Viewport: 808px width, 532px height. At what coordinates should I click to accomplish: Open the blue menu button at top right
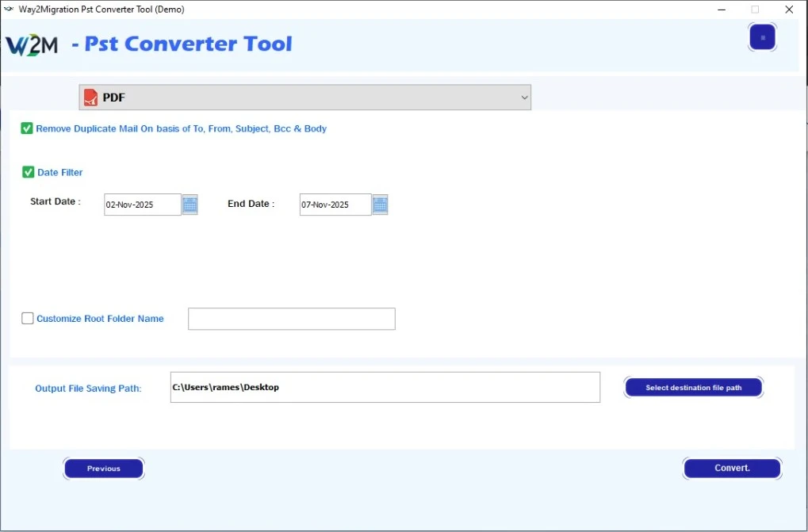(x=762, y=37)
